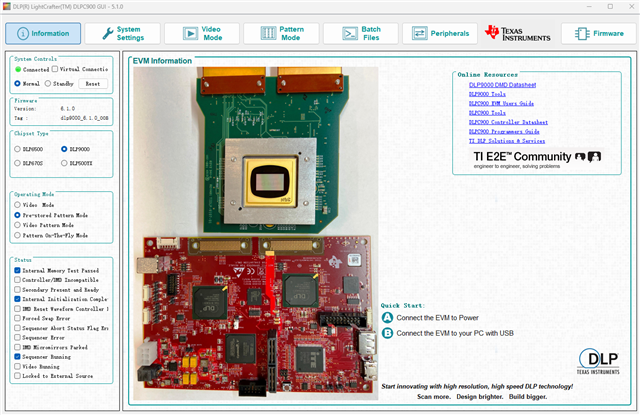Select the Standby radio button

48,83
